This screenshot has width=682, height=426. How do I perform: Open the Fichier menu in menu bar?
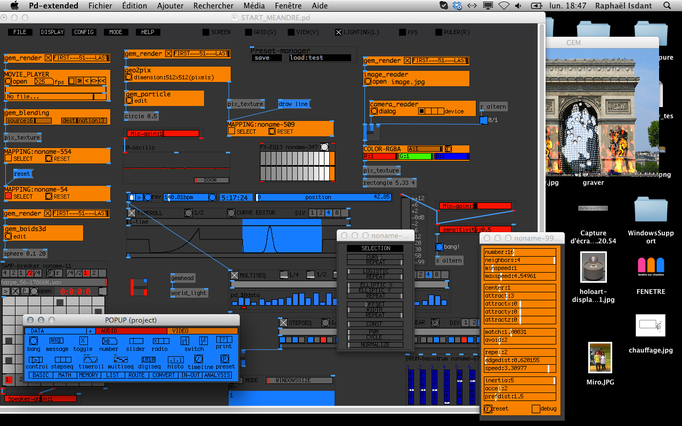point(100,6)
